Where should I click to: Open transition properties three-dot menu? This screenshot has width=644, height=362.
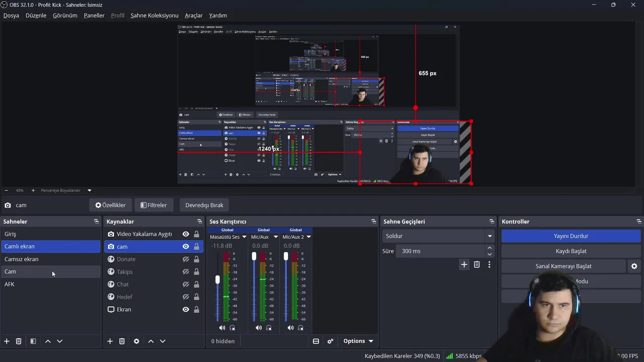[489, 264]
